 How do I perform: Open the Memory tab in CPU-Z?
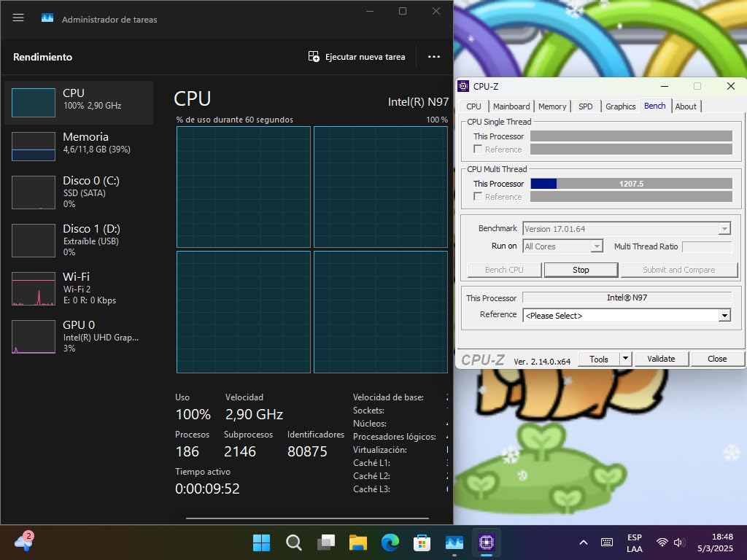(x=552, y=106)
